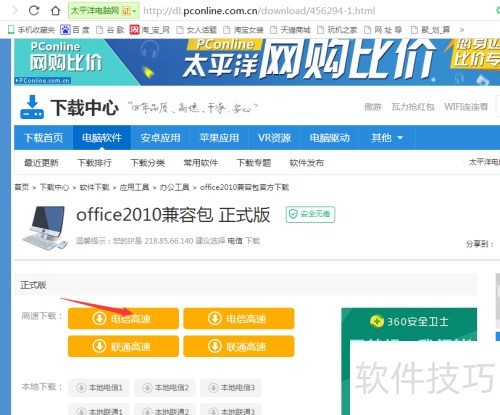The width and height of the screenshot is (500, 415).
Task: Open the 网址导 bookmark
Action: coord(383,30)
